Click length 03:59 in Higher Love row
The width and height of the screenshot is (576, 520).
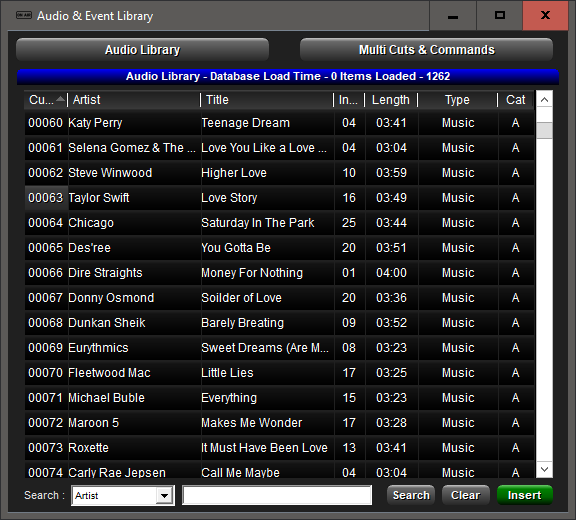(392, 173)
